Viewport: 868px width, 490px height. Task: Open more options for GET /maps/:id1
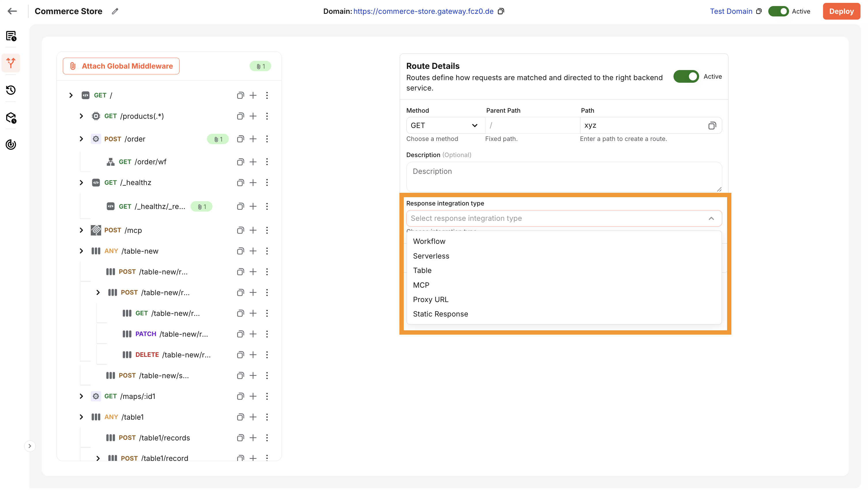tap(267, 396)
